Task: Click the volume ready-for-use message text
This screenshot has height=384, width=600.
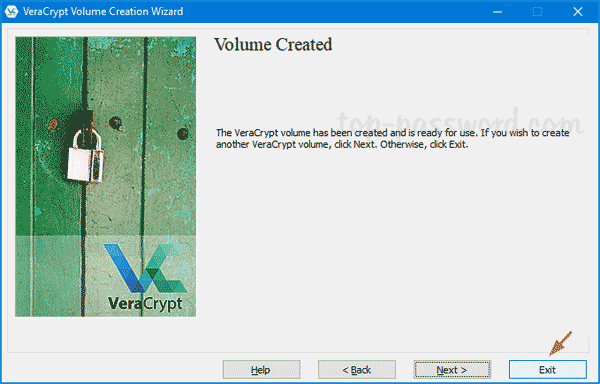Action: (393, 138)
